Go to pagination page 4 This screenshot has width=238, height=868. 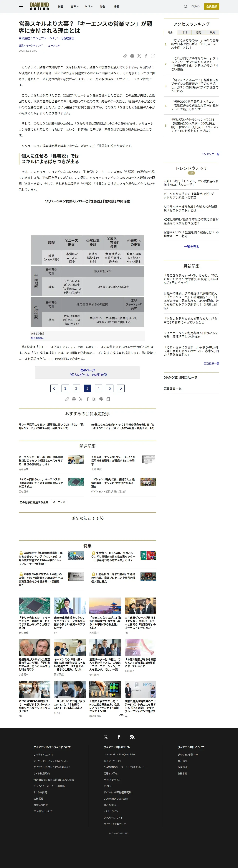(x=99, y=388)
